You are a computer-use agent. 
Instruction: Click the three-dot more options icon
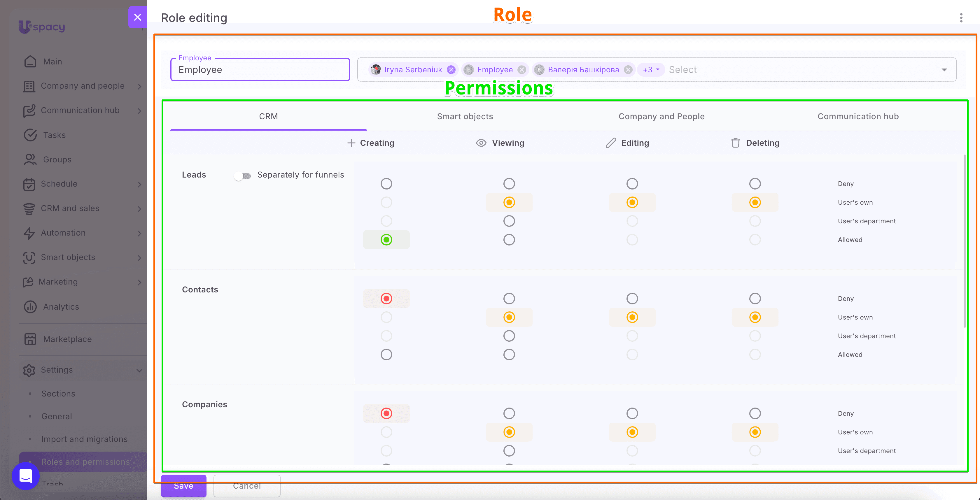[x=961, y=18]
